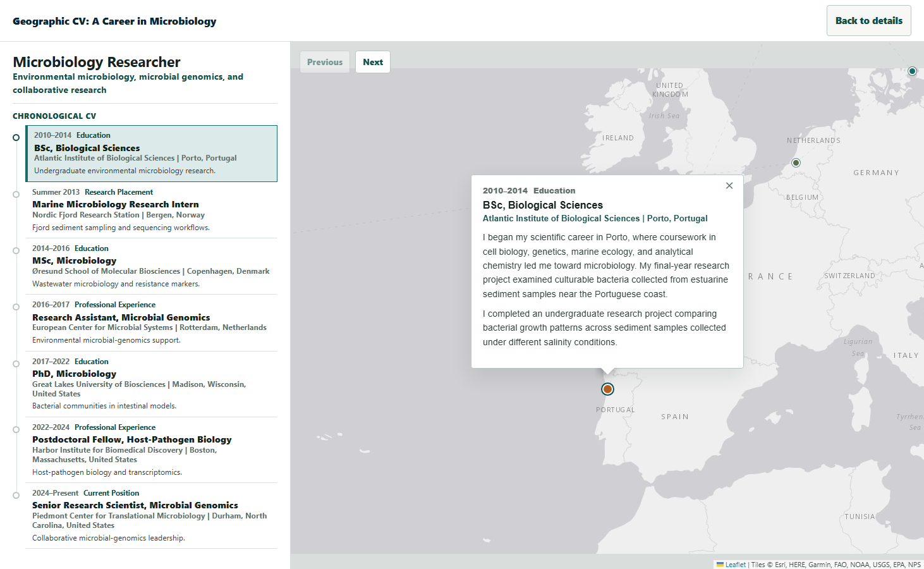Click the Previous entry button
Image resolution: width=924 pixels, height=569 pixels.
pyautogui.click(x=325, y=62)
